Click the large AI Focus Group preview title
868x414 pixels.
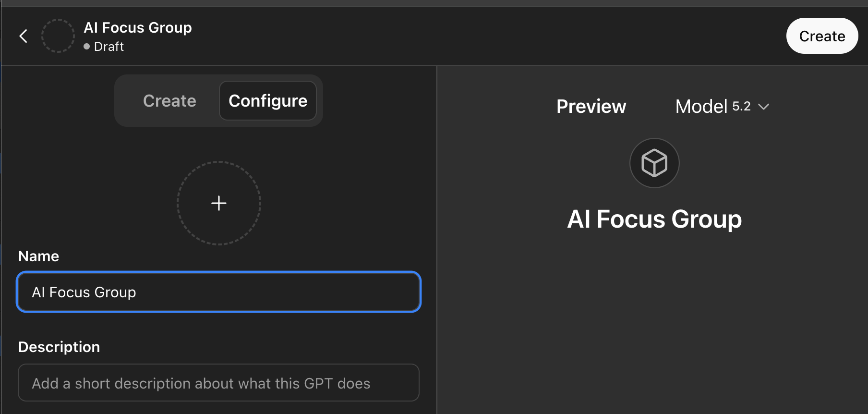coord(654,219)
